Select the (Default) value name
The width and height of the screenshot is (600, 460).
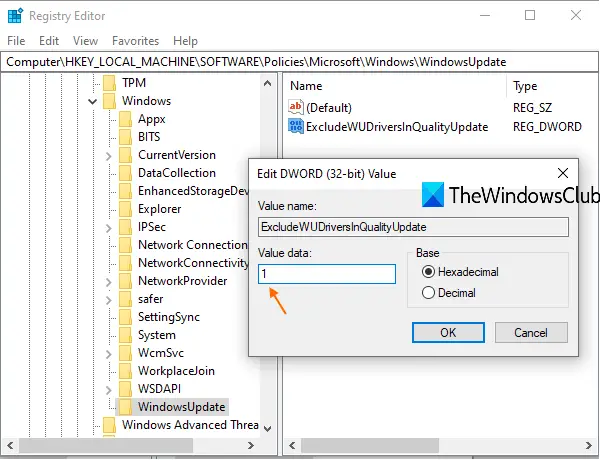329,108
